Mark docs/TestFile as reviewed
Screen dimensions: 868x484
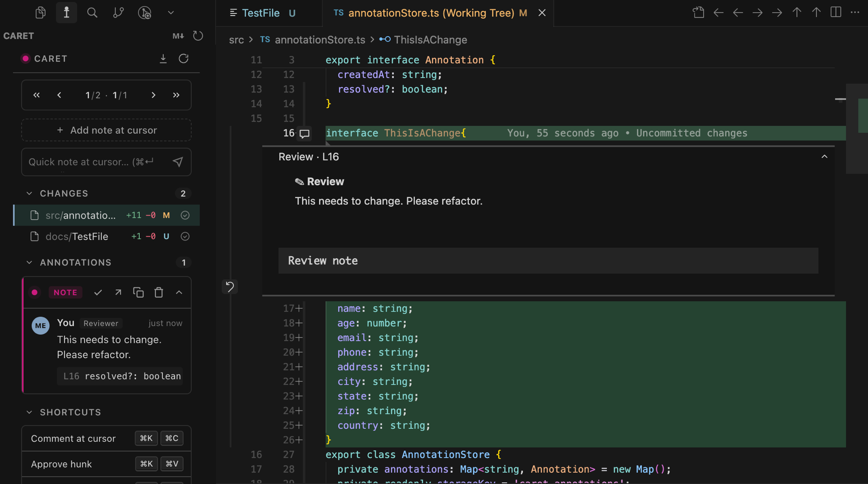[x=185, y=237]
